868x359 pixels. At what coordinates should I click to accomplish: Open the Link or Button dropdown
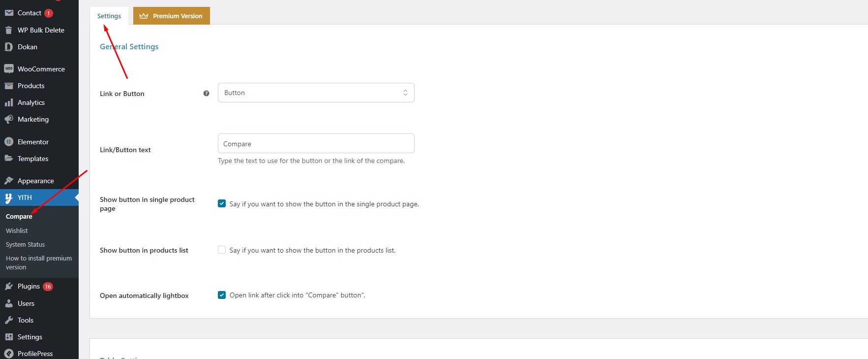click(x=316, y=93)
